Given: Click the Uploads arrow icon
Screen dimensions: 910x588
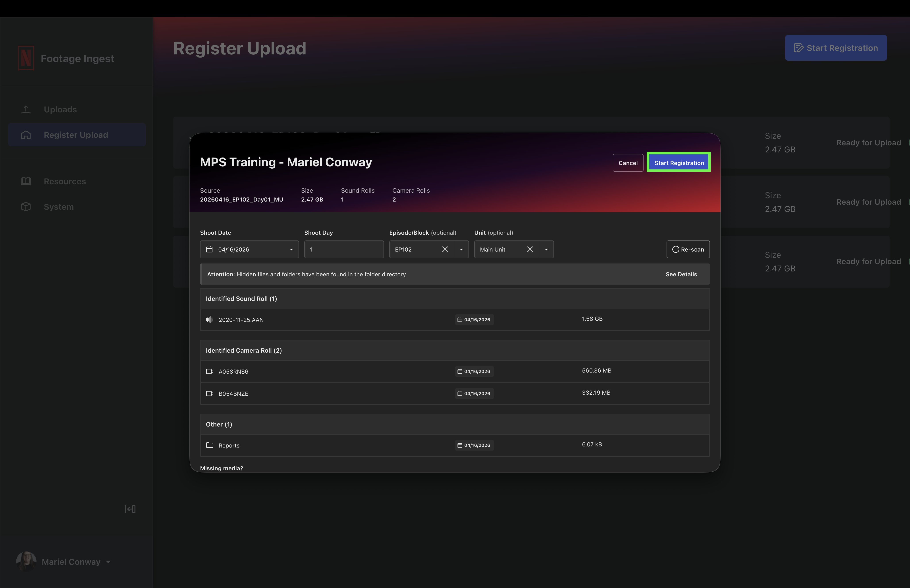Looking at the screenshot, I should coord(26,110).
